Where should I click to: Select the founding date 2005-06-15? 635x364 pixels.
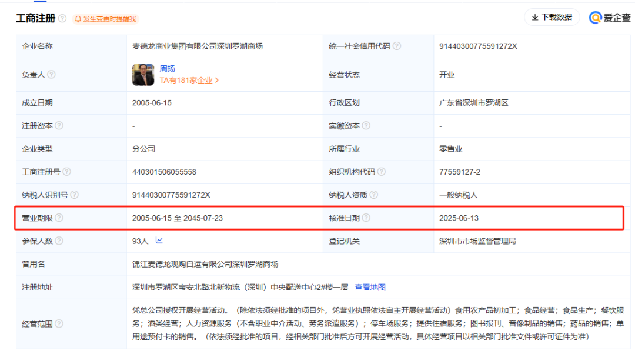point(152,103)
